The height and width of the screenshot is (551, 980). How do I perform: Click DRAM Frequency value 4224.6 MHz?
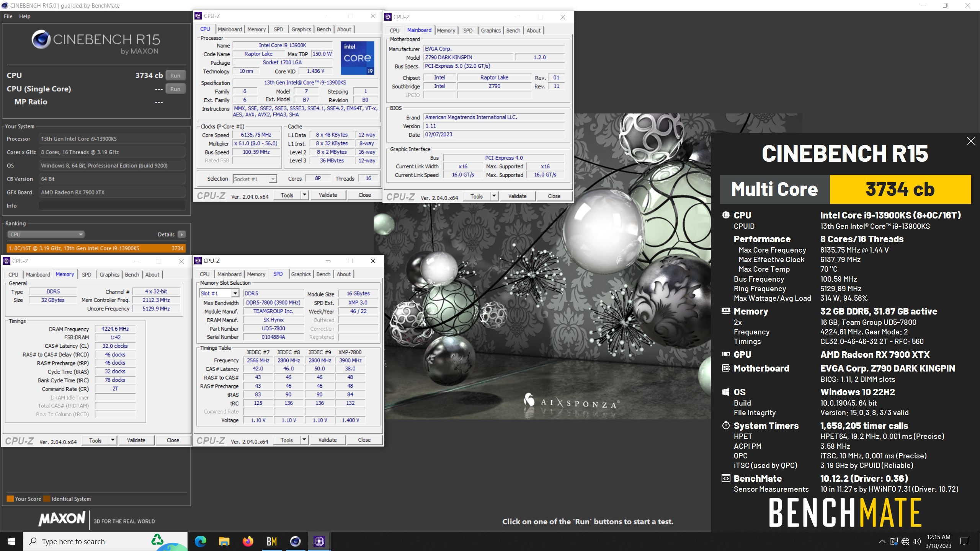click(115, 329)
